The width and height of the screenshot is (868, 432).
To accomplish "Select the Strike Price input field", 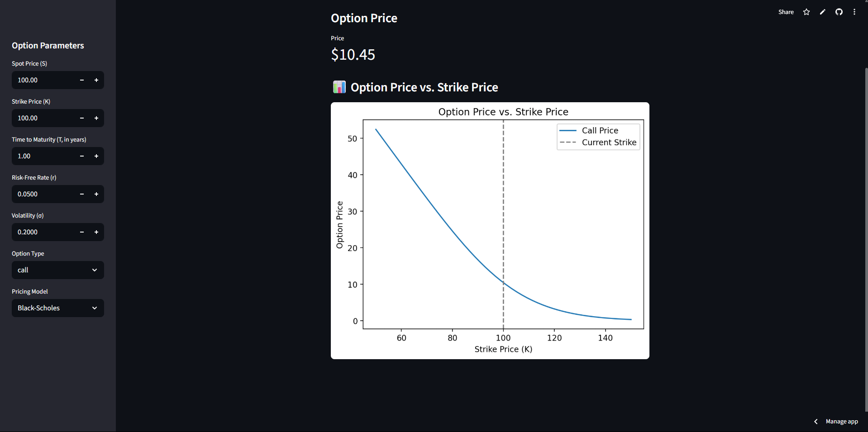I will pos(43,118).
